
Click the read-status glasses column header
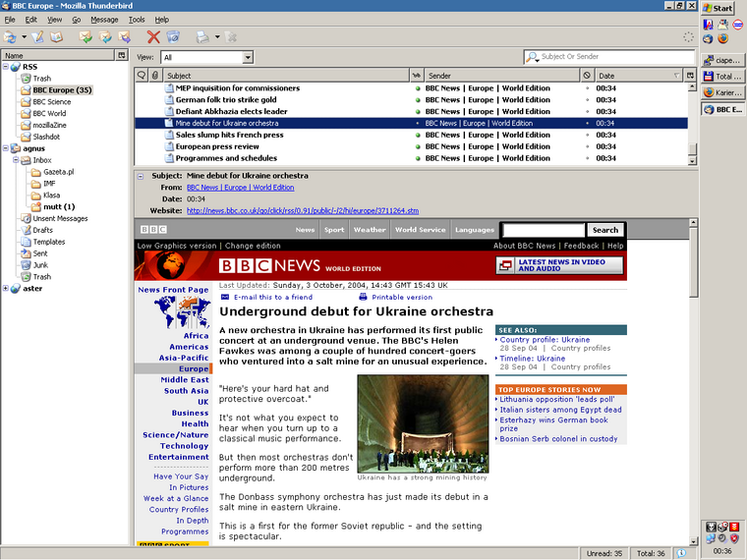pos(417,76)
